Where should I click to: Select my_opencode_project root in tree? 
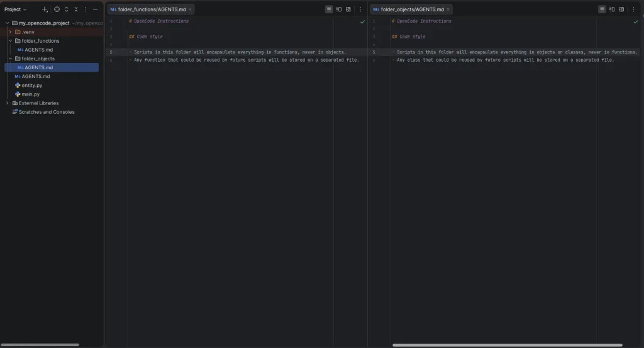[44, 23]
